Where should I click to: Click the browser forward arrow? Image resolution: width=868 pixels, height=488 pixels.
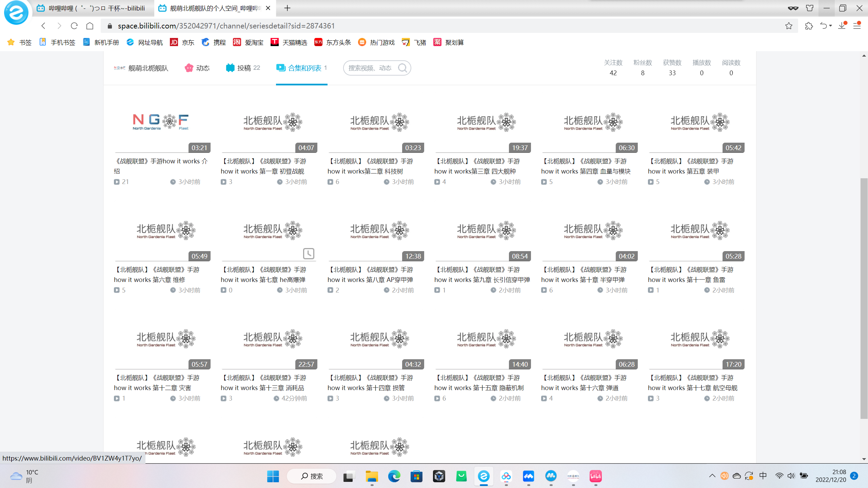click(x=59, y=26)
